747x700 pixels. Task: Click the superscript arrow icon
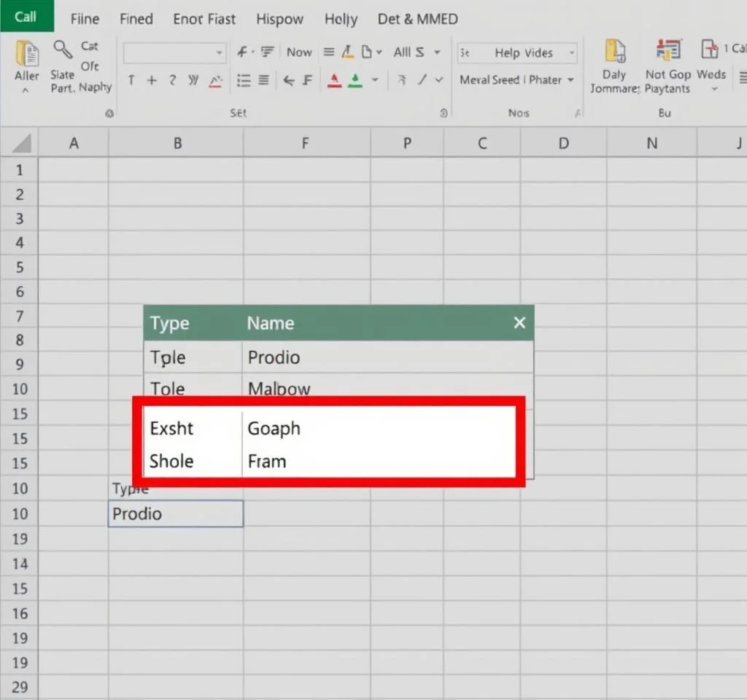point(400,79)
